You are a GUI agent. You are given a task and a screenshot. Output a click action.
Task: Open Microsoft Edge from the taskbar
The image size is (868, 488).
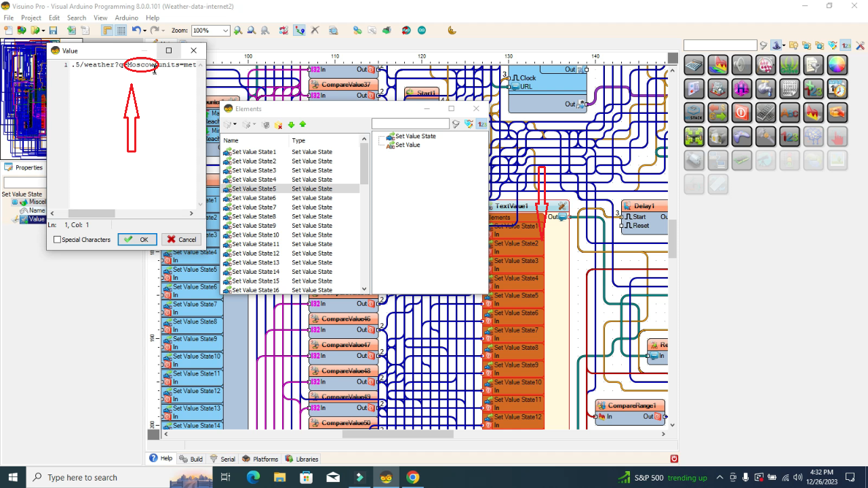pos(253,477)
